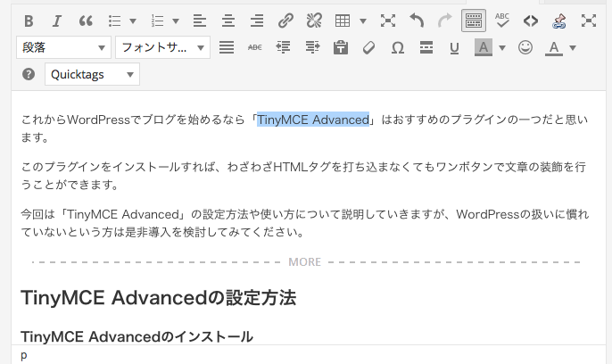This screenshot has width=612, height=364.
Task: Click subheading TinyMCE Advancedのインストール
Action: pos(136,336)
